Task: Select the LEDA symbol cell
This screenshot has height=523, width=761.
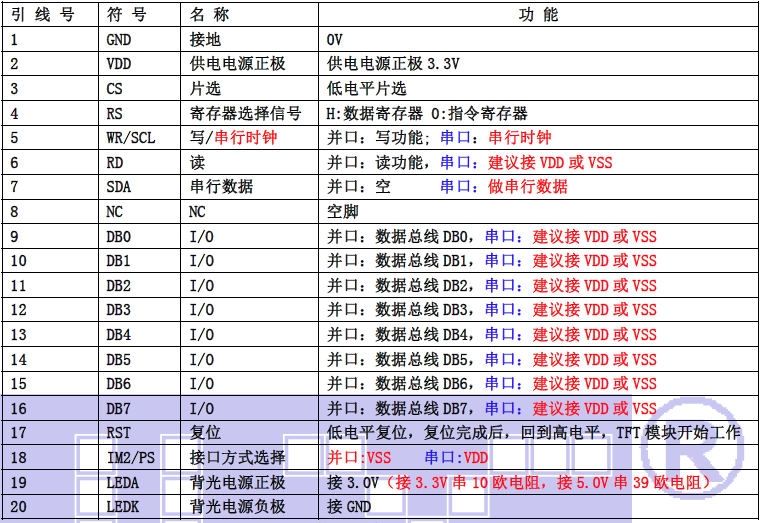Action: [x=122, y=482]
